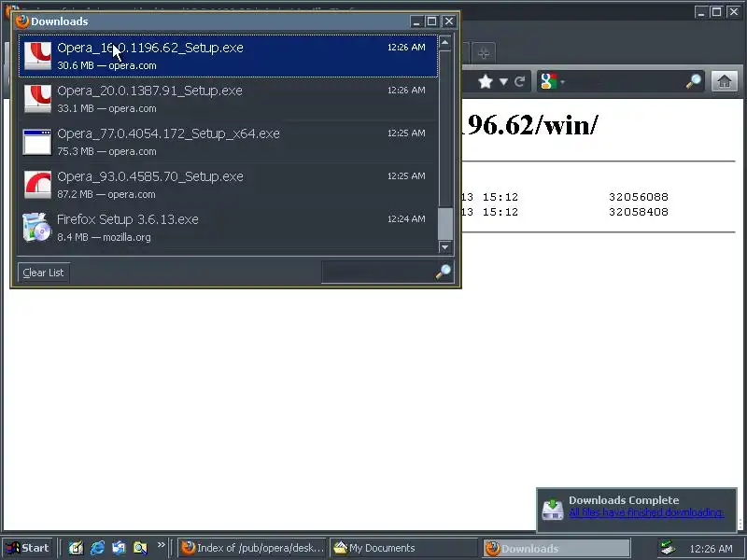The image size is (747, 560).
Task: Close the Downloads window
Action: pyautogui.click(x=449, y=21)
